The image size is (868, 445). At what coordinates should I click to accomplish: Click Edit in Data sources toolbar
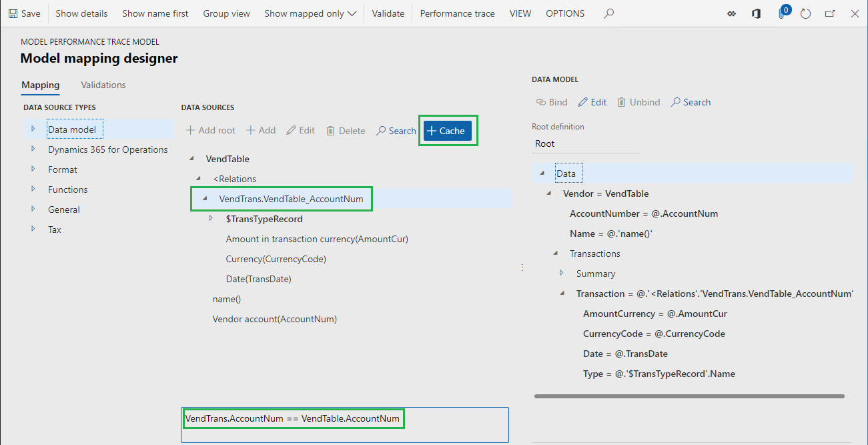click(300, 131)
